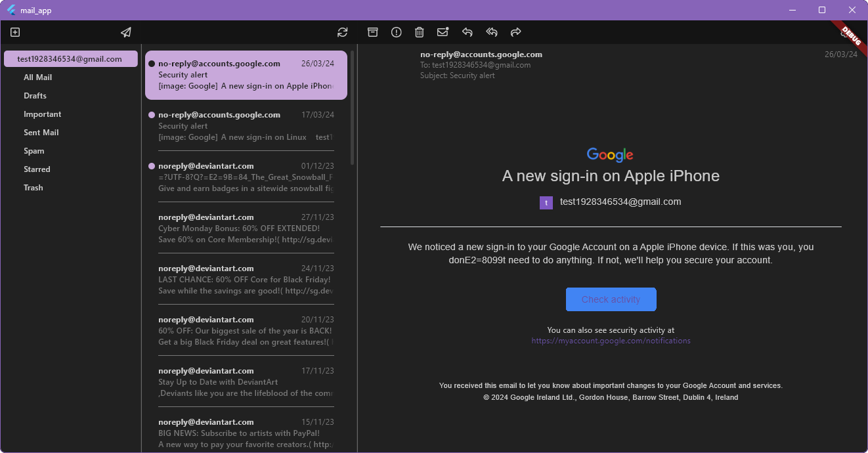Open the Trash folder

(33, 188)
